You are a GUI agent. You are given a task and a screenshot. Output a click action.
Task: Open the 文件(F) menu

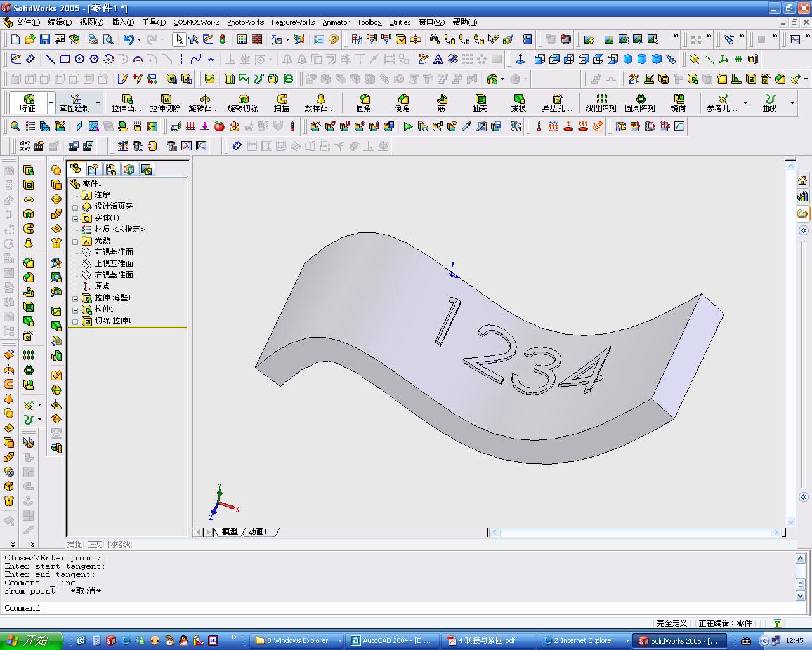pyautogui.click(x=28, y=22)
